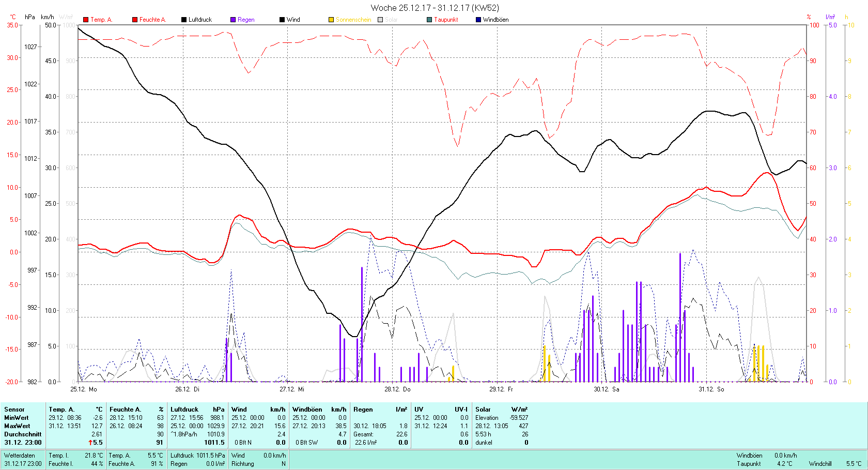Click the '28.12. Do' date axis label
This screenshot has width=868, height=470.
point(397,389)
